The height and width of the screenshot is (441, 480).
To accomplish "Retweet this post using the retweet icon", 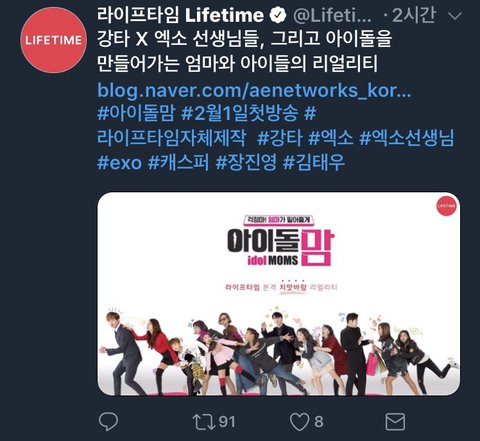I will click(x=204, y=422).
